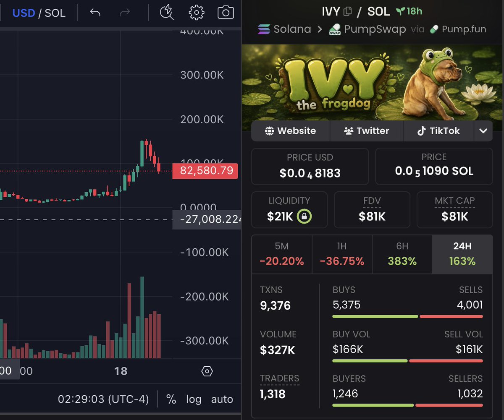Expand more links chevron next to TikTok

483,131
